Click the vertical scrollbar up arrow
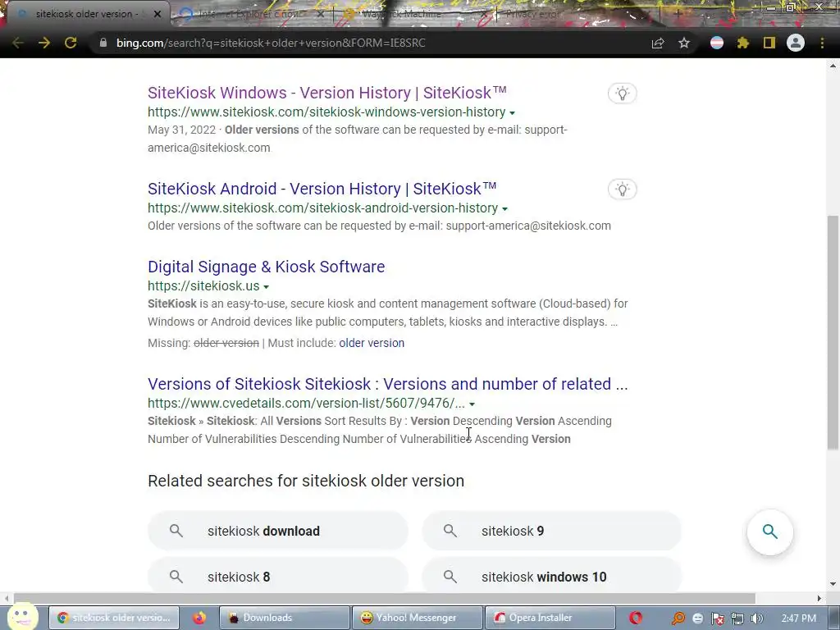 [833, 66]
